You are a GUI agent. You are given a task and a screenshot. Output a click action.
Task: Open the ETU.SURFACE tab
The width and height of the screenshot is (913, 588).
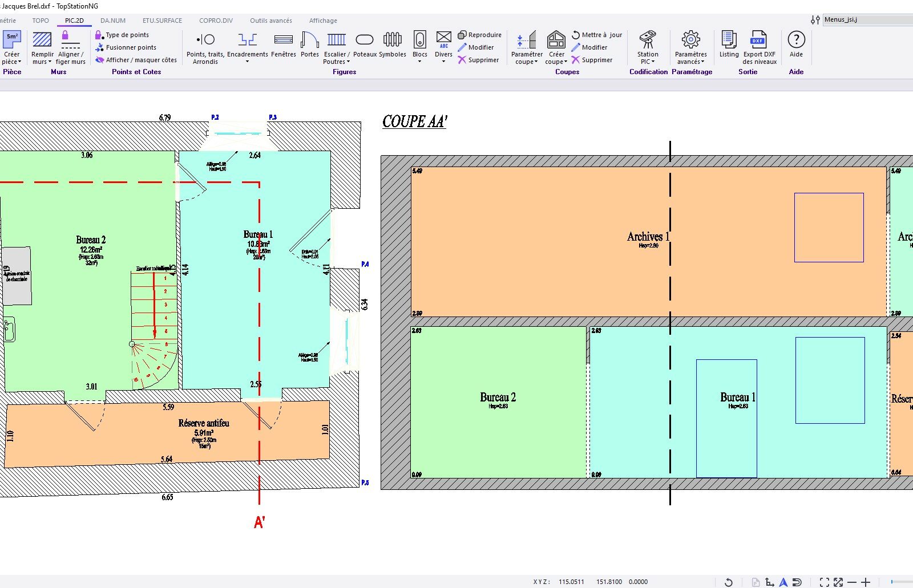tap(162, 21)
